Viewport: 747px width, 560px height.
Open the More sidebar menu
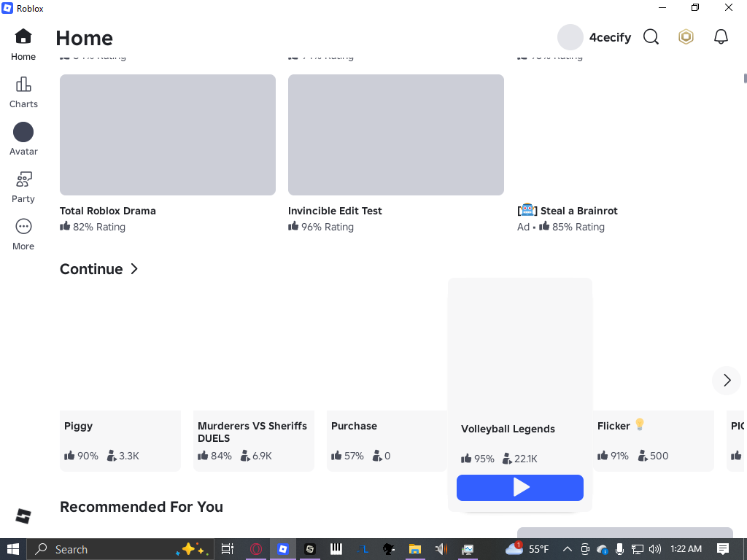click(23, 226)
